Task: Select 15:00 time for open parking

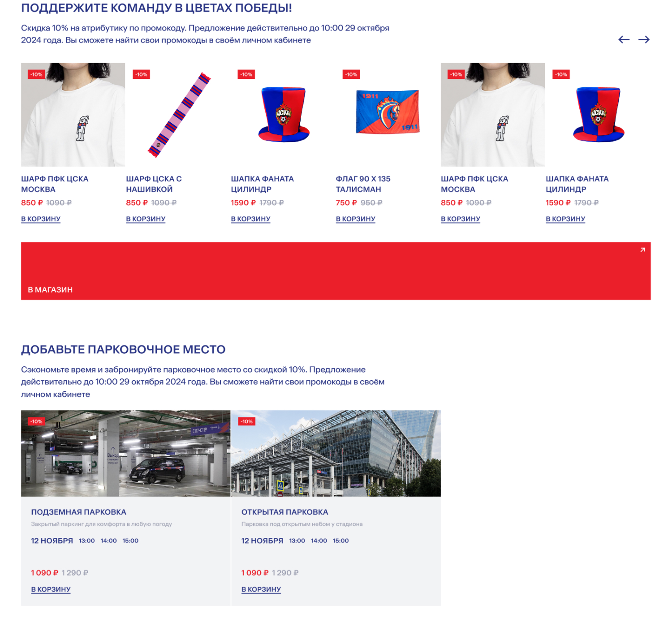Action: pos(340,541)
